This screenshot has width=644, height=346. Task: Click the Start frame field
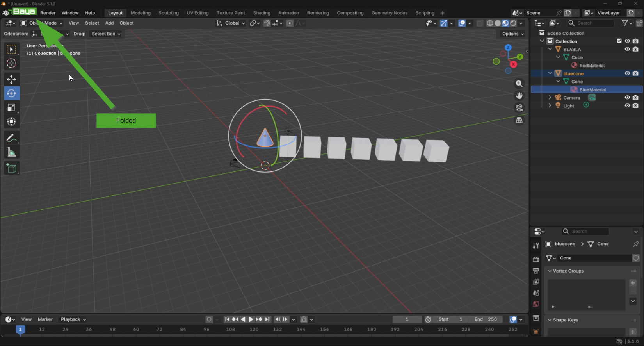pyautogui.click(x=450, y=319)
